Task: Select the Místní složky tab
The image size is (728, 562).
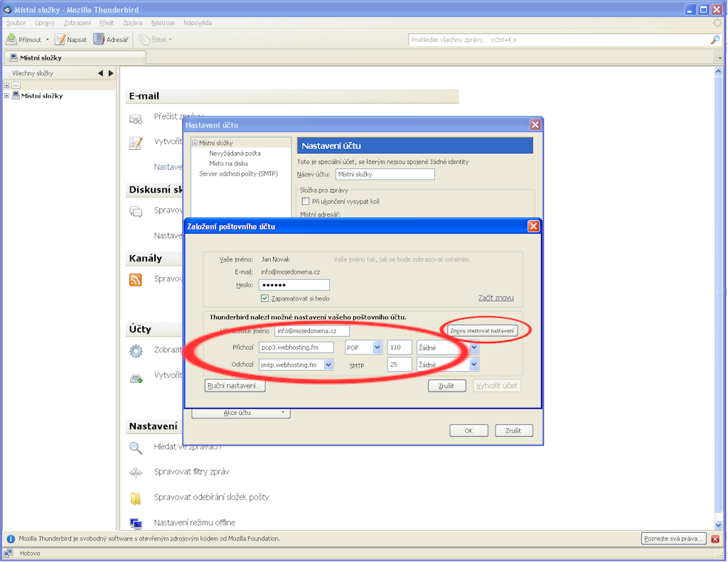Action: (75, 58)
